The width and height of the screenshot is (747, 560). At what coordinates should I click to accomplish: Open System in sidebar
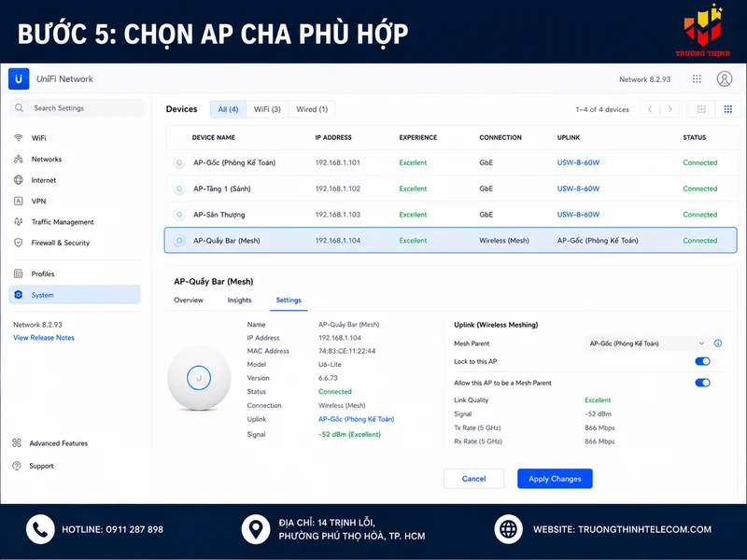pyautogui.click(x=75, y=295)
